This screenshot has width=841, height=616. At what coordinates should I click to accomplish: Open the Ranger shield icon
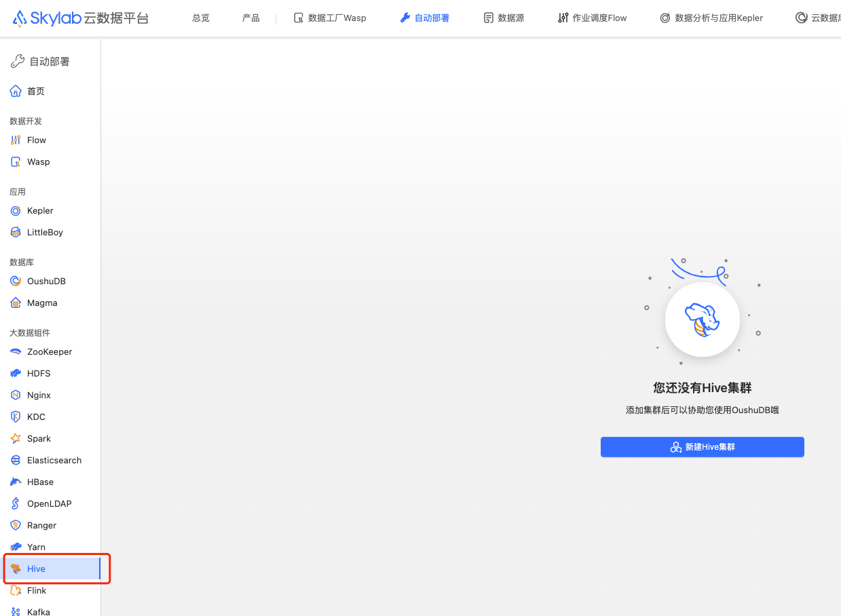click(x=16, y=525)
